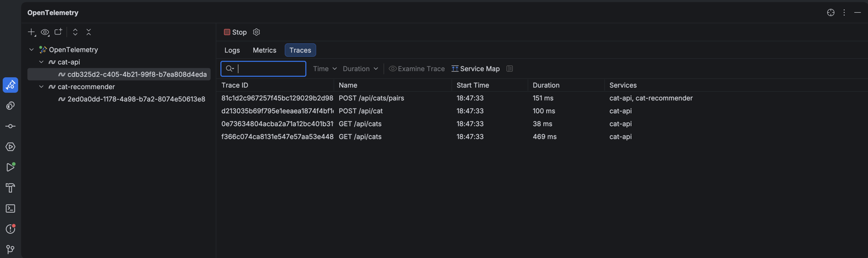This screenshot has height=258, width=868.
Task: Select trace f366c074ca8131e547e57aa53e448
Action: click(277, 137)
